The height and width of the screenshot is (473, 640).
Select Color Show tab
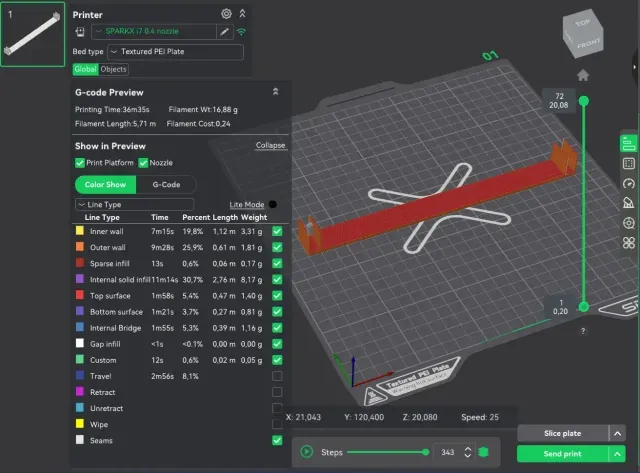pyautogui.click(x=105, y=184)
